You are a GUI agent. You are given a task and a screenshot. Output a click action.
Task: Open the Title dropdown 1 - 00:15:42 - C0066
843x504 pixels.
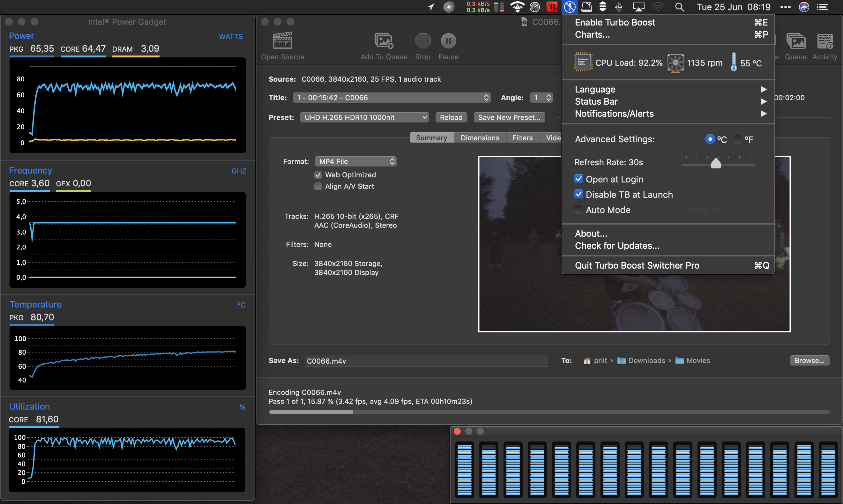click(x=392, y=98)
